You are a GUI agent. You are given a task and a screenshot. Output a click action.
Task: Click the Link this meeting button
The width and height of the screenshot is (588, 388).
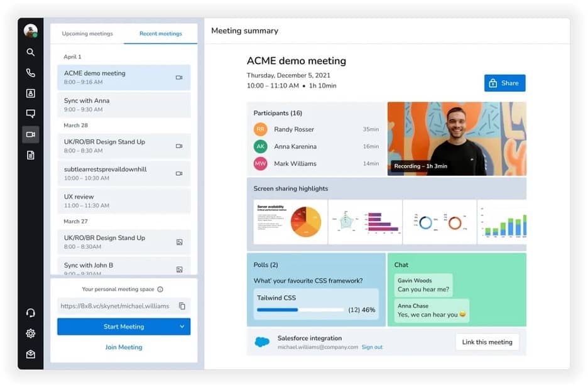487,342
